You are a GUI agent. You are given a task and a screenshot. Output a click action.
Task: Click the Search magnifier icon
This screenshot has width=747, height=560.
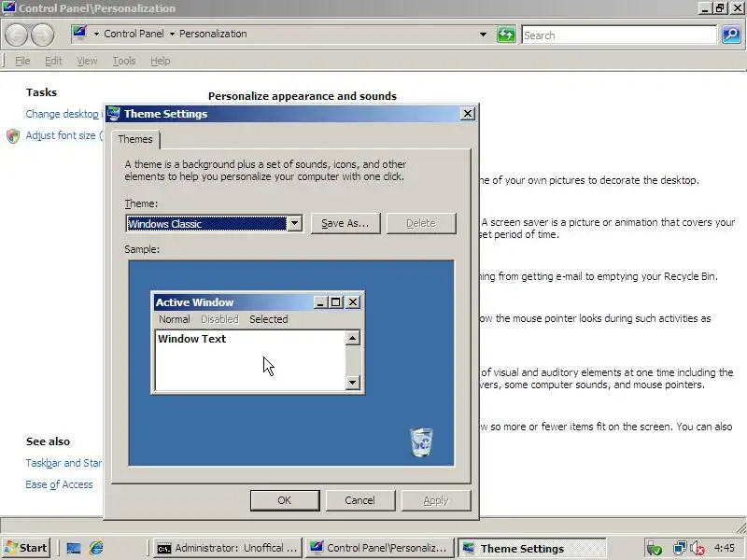731,35
